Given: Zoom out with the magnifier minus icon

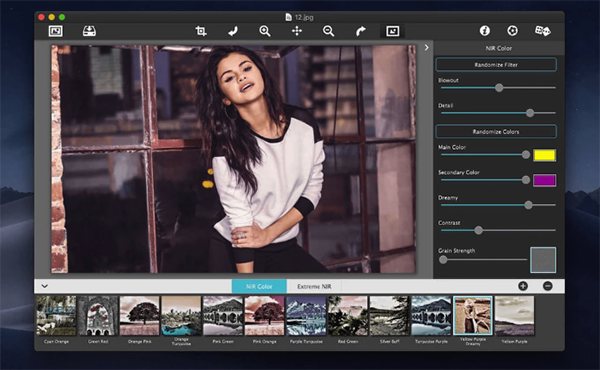Looking at the screenshot, I should [328, 31].
